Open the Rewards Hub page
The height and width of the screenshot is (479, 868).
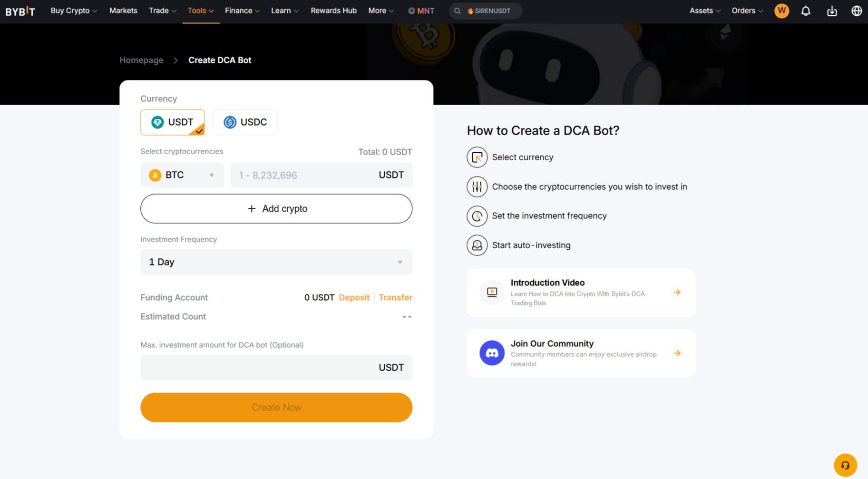click(333, 10)
